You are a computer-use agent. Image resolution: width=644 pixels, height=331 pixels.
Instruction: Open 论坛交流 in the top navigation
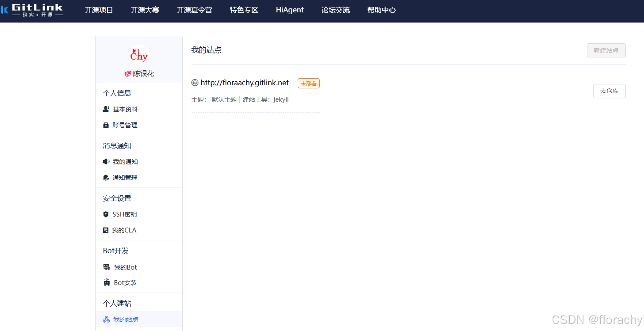coord(335,10)
